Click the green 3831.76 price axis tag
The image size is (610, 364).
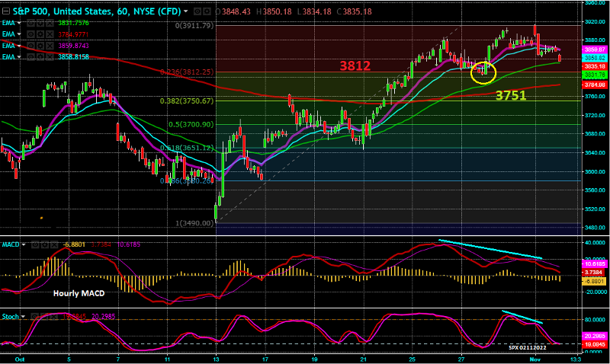[595, 75]
